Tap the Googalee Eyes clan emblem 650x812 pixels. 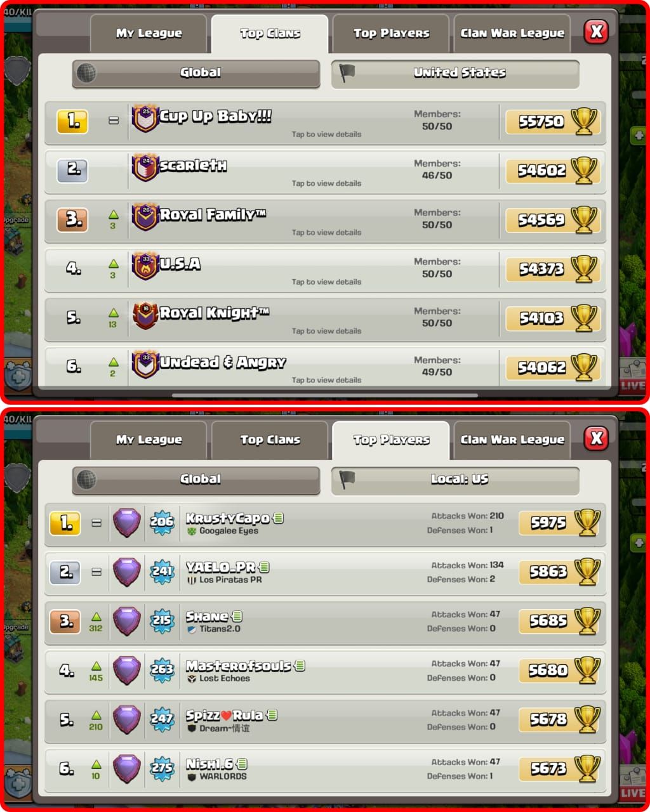click(x=192, y=531)
